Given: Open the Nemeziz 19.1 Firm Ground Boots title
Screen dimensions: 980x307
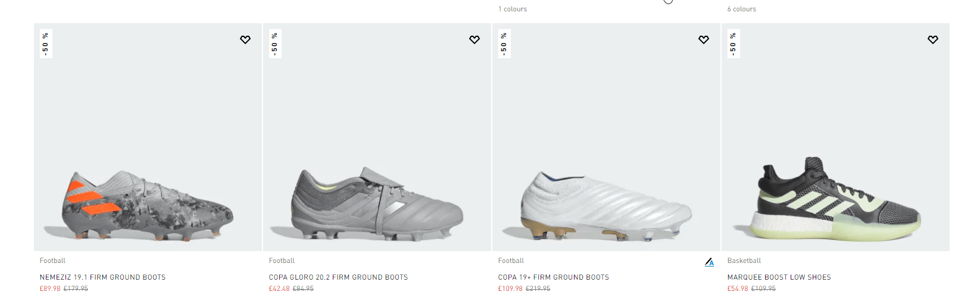Looking at the screenshot, I should pyautogui.click(x=102, y=277).
